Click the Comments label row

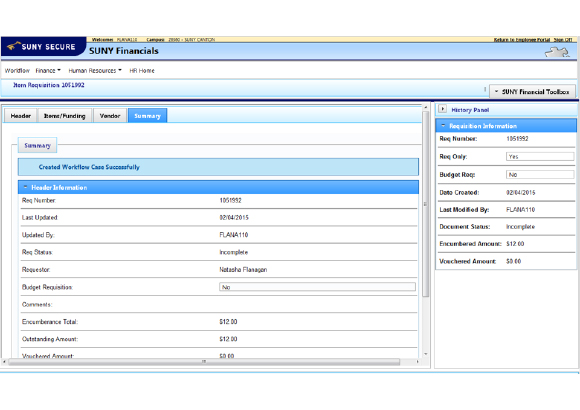219,305
